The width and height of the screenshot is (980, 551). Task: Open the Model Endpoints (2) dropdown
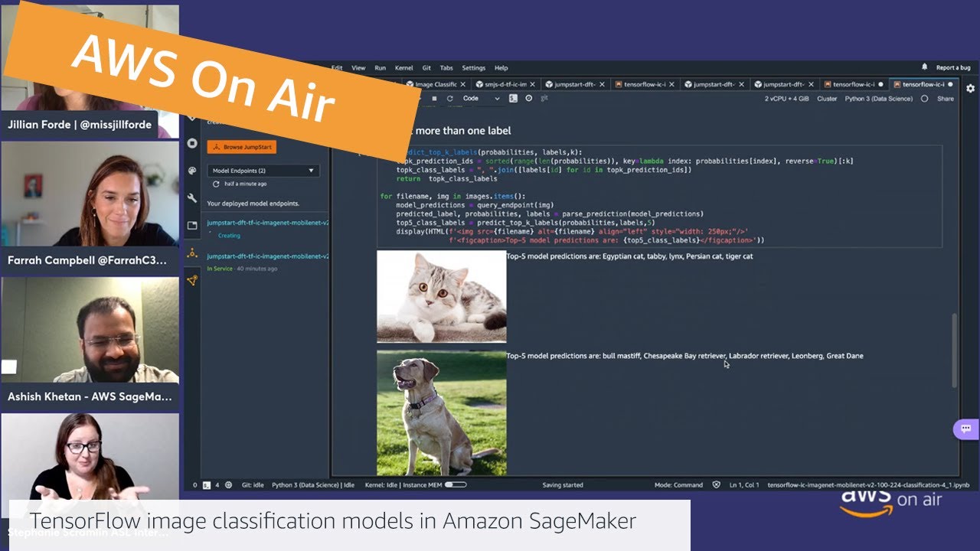263,170
